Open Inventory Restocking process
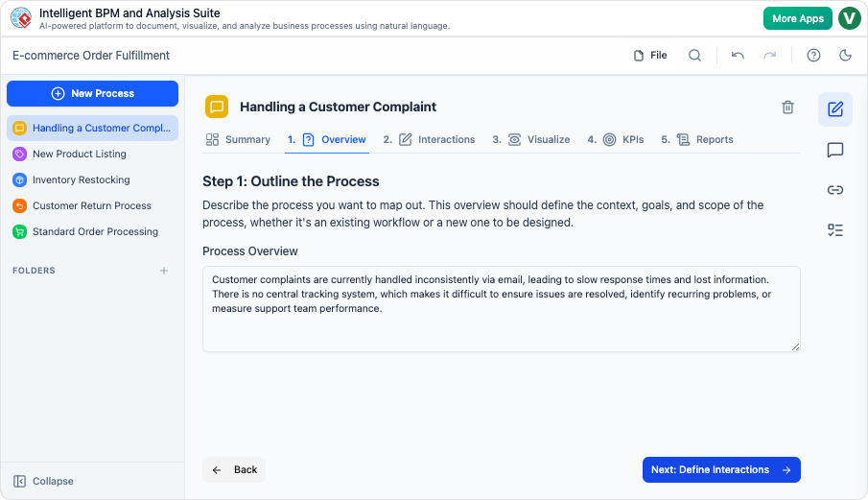Screen dimensions: 868x500 point(92,180)
